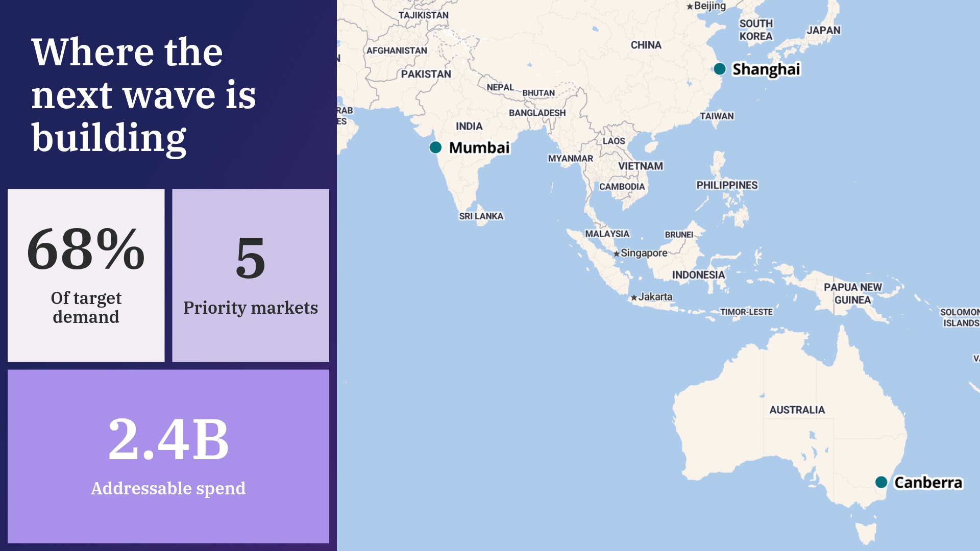Click the CHINA country label
The width and height of the screenshot is (980, 551).
coord(646,45)
